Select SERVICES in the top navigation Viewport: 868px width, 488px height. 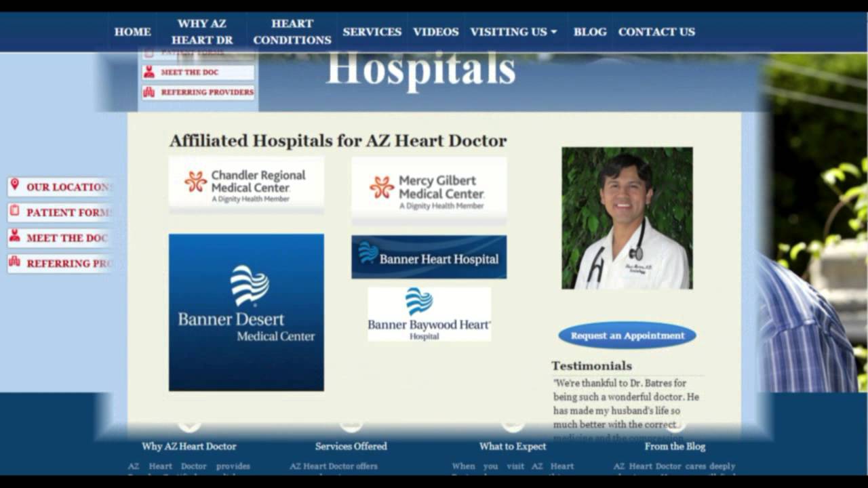[x=372, y=32]
